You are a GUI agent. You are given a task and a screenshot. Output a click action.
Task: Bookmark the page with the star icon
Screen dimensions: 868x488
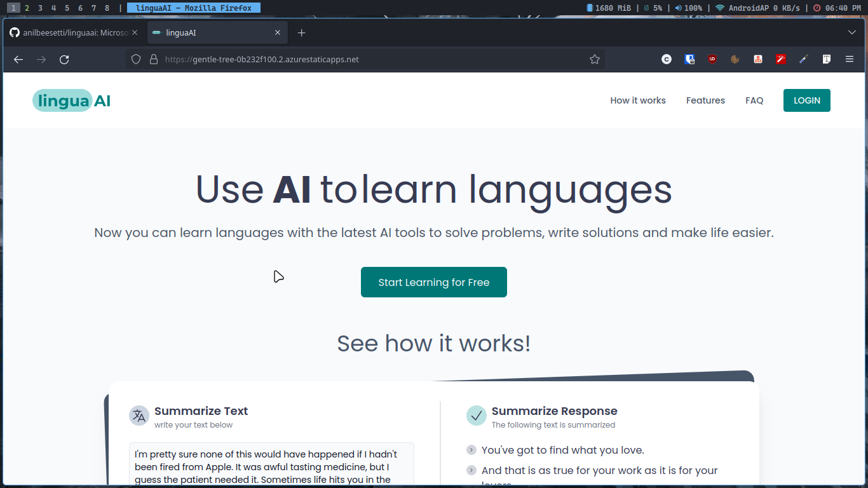[595, 59]
